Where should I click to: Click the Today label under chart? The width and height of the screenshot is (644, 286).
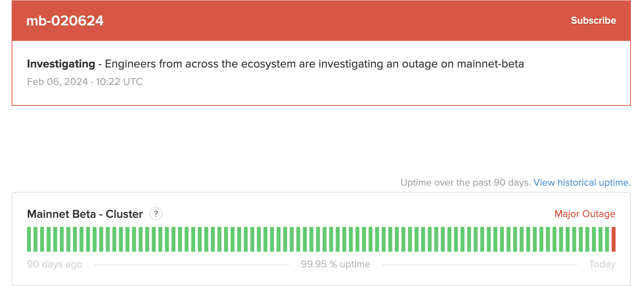602,264
